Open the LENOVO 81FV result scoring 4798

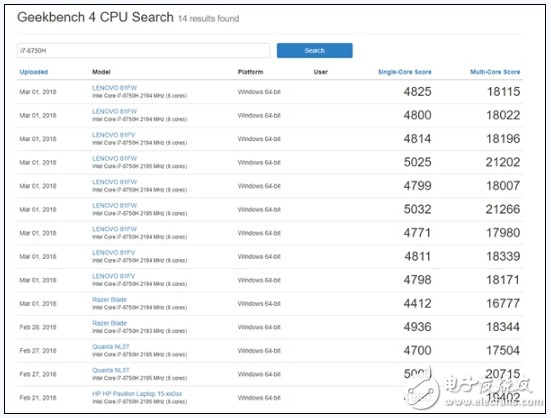[114, 276]
